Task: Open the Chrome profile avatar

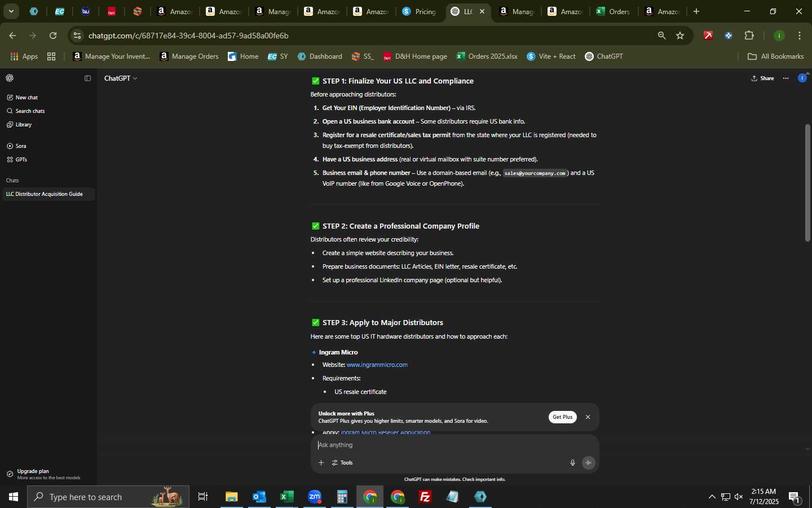Action: coord(779,36)
